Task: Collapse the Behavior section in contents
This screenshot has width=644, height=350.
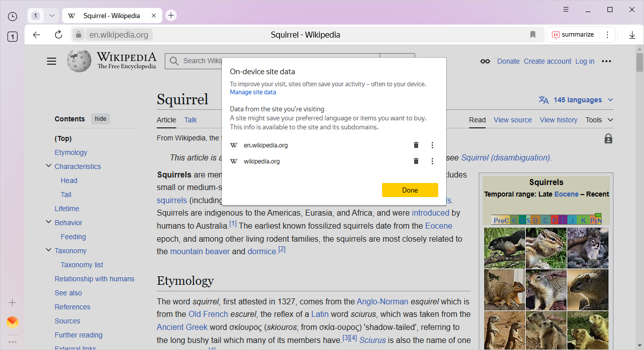Action: tap(49, 222)
